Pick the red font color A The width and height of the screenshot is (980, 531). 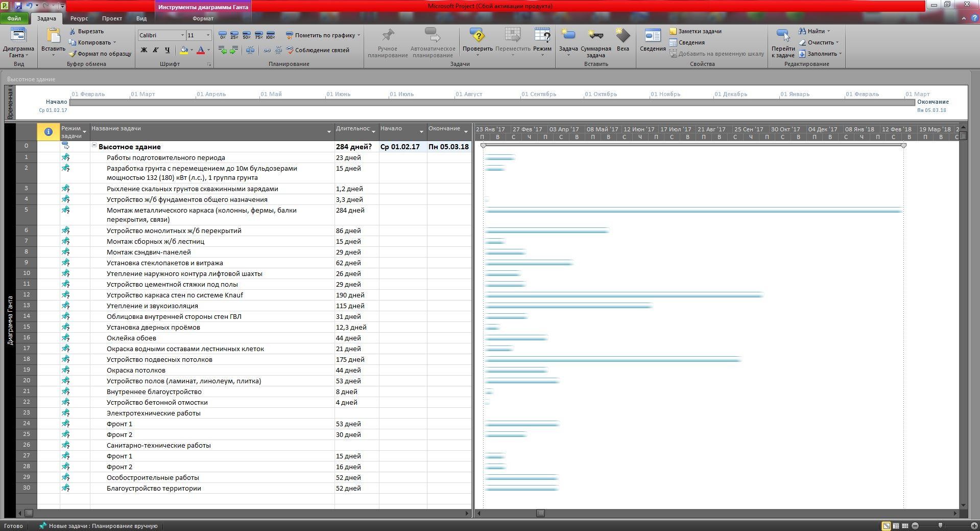click(201, 50)
